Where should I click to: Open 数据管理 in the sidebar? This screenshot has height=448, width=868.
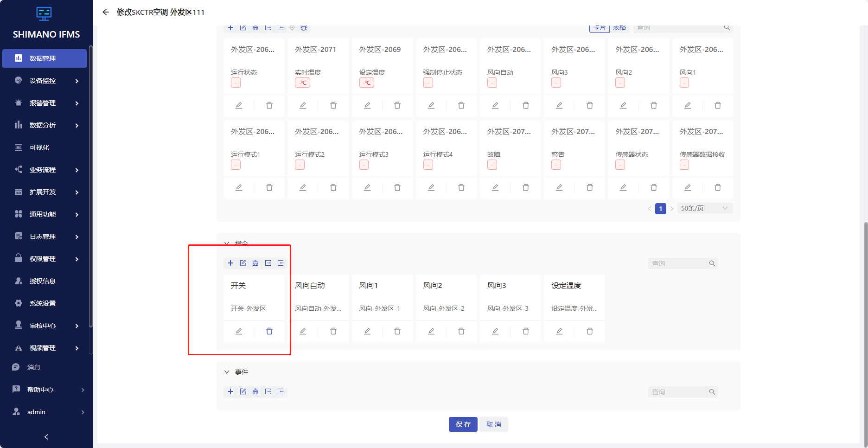pos(45,58)
